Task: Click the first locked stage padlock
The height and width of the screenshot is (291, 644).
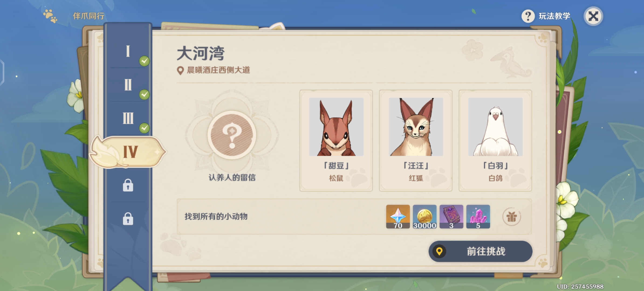Action: [128, 185]
